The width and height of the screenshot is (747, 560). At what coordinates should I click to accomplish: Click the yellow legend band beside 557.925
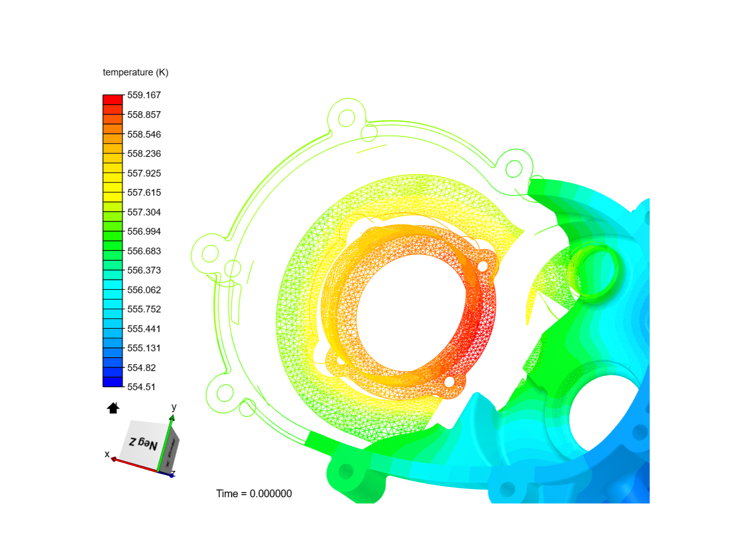(x=113, y=178)
